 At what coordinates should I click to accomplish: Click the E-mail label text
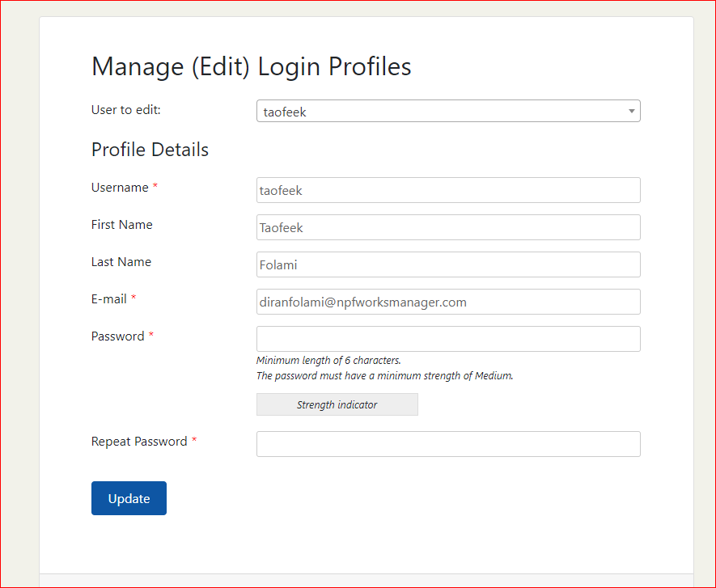(108, 299)
